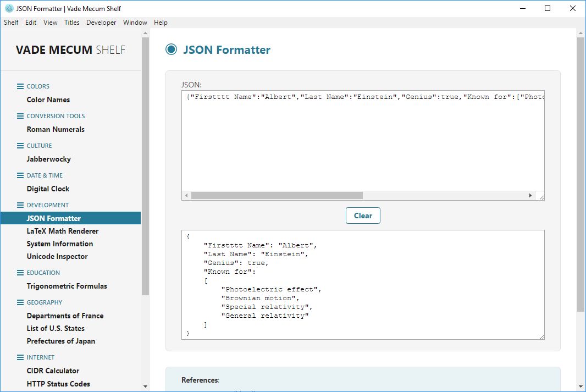Screen dimensions: 586x392
Task: Click the input scrollbar left arrow
Action: click(x=186, y=195)
